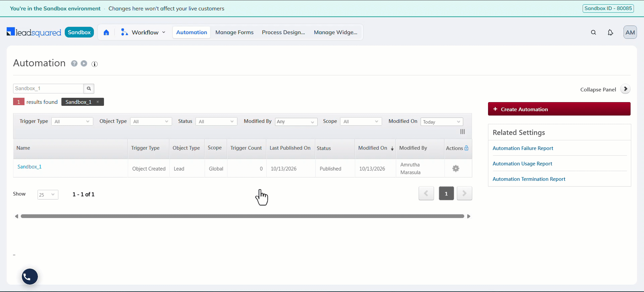Play the Automation help video icon
The width and height of the screenshot is (644, 292).
point(84,64)
